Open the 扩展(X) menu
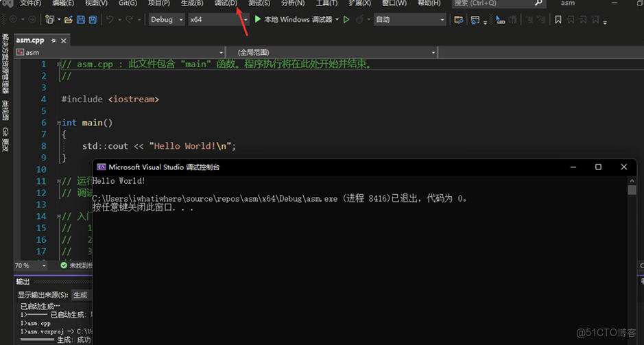Viewport: 644px width, 345px height. [x=360, y=3]
